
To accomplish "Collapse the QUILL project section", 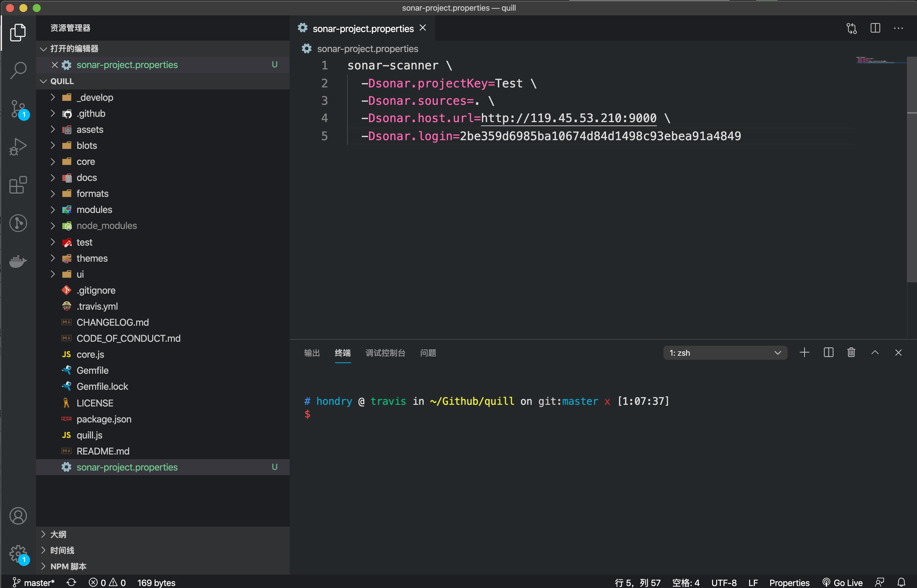I will 62,81.
